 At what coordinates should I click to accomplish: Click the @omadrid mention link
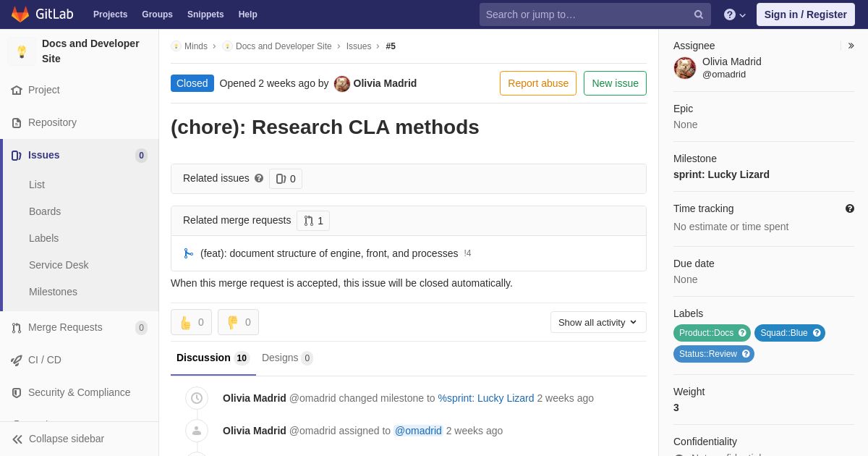[418, 431]
